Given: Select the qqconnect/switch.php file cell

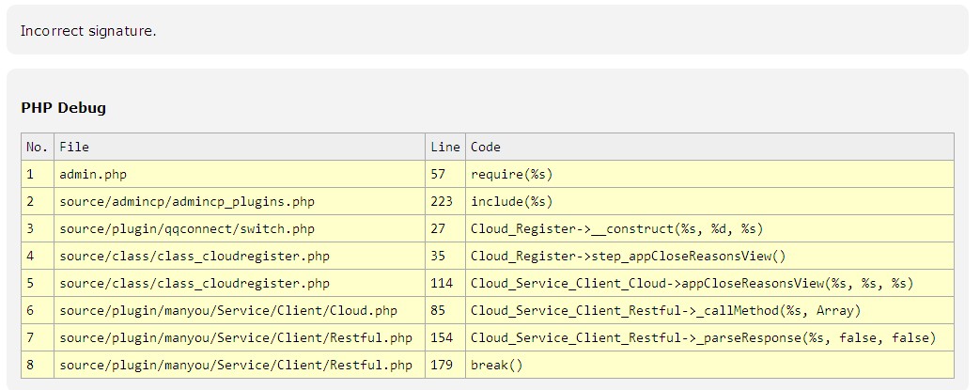Looking at the screenshot, I should (186, 228).
